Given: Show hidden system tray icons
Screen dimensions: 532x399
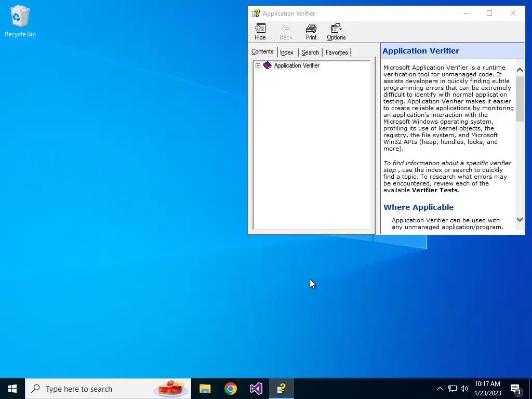Looking at the screenshot, I should [440, 389].
